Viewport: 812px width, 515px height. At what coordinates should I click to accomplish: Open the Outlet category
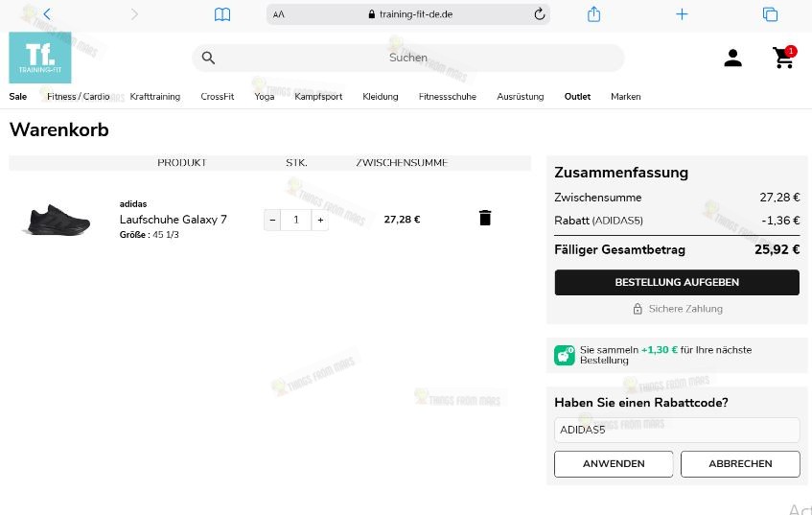tap(577, 96)
